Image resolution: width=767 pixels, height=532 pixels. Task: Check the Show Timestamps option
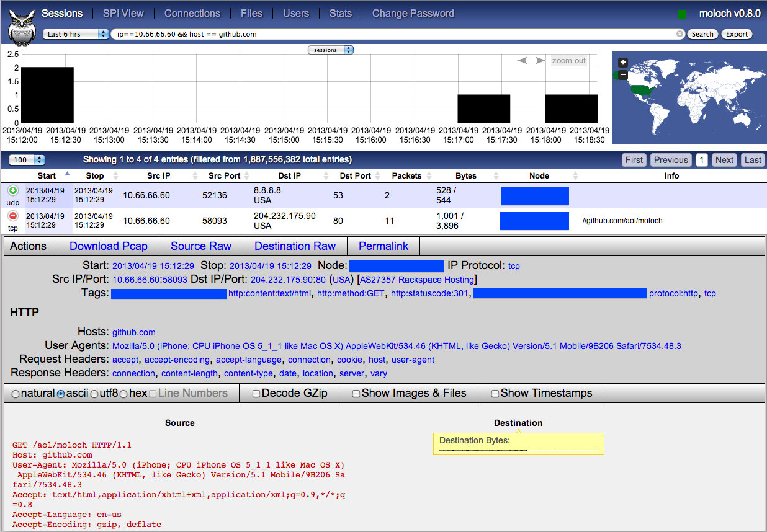pos(495,393)
